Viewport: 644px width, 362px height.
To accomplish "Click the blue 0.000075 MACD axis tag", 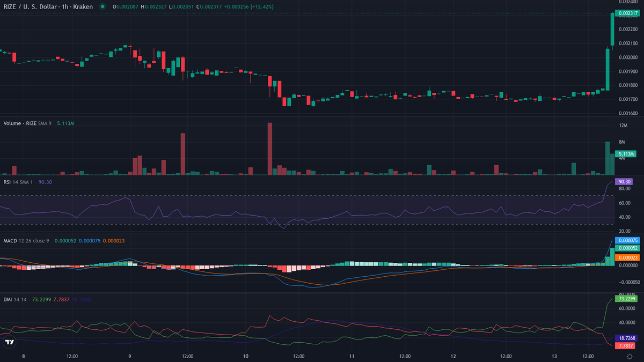I will pos(628,240).
